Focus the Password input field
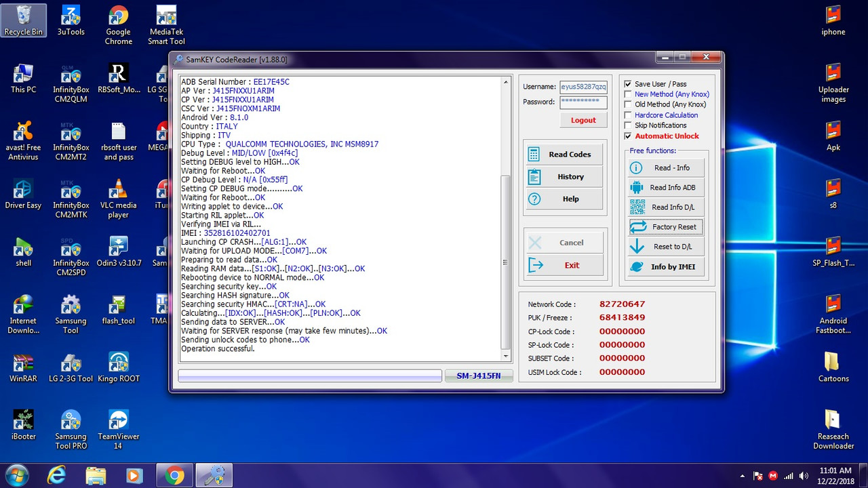The width and height of the screenshot is (868, 488). (x=583, y=102)
